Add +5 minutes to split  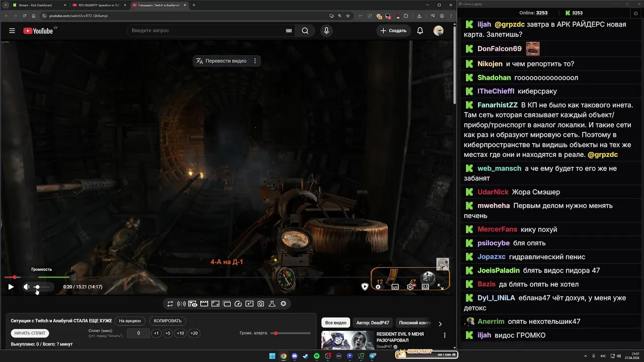168,333
